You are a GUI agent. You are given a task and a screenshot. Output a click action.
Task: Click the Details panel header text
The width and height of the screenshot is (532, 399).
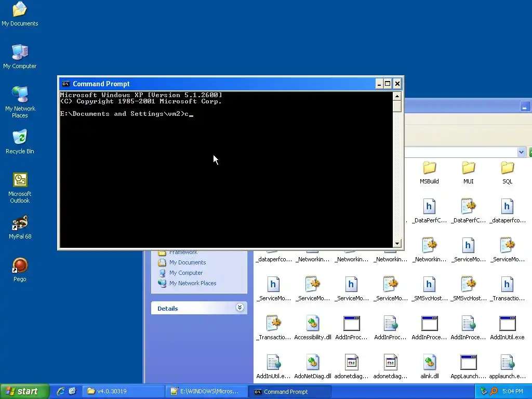168,309
